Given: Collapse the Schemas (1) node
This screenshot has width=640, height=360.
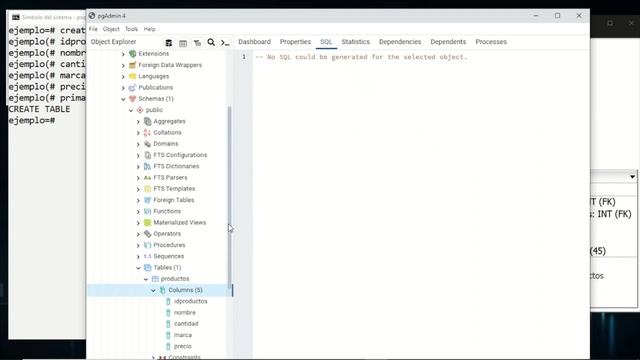Looking at the screenshot, I should pos(123,99).
